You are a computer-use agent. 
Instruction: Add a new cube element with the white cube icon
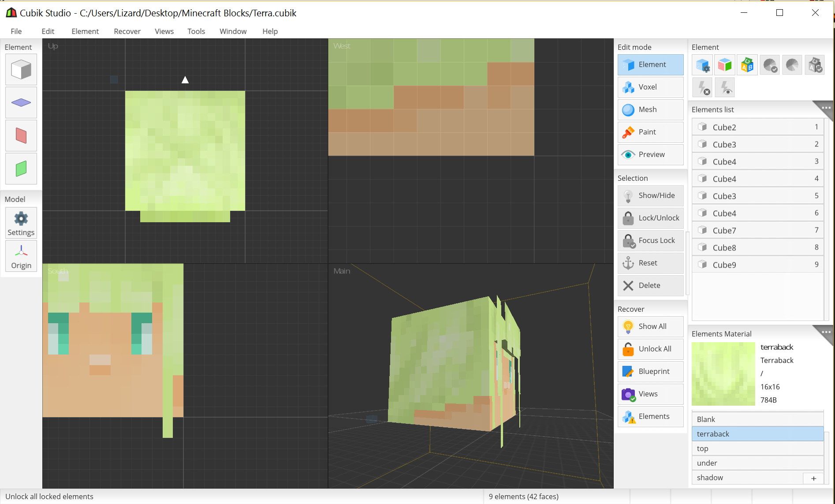pos(21,70)
